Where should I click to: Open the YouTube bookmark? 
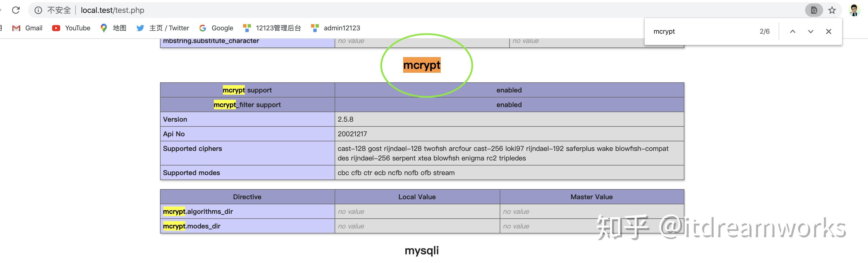click(71, 28)
